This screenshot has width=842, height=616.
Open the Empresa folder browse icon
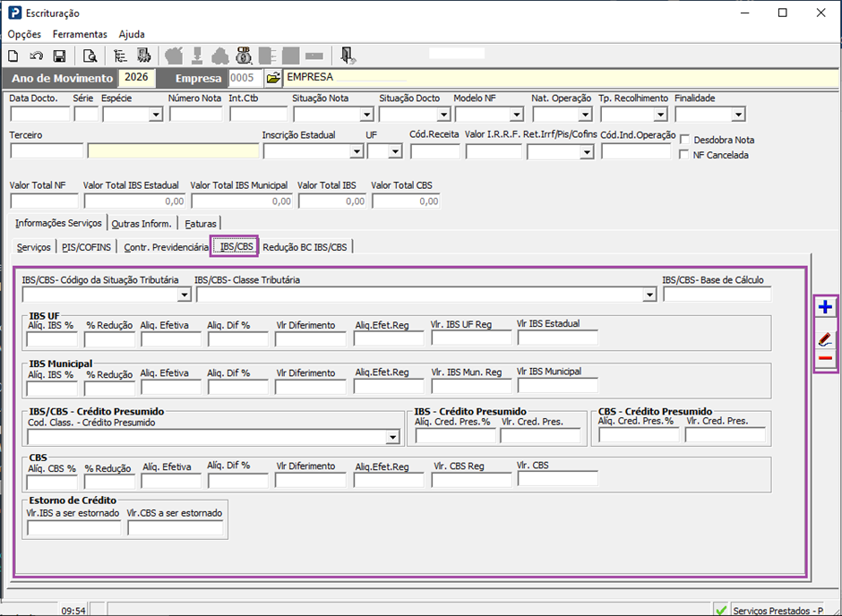pyautogui.click(x=273, y=78)
